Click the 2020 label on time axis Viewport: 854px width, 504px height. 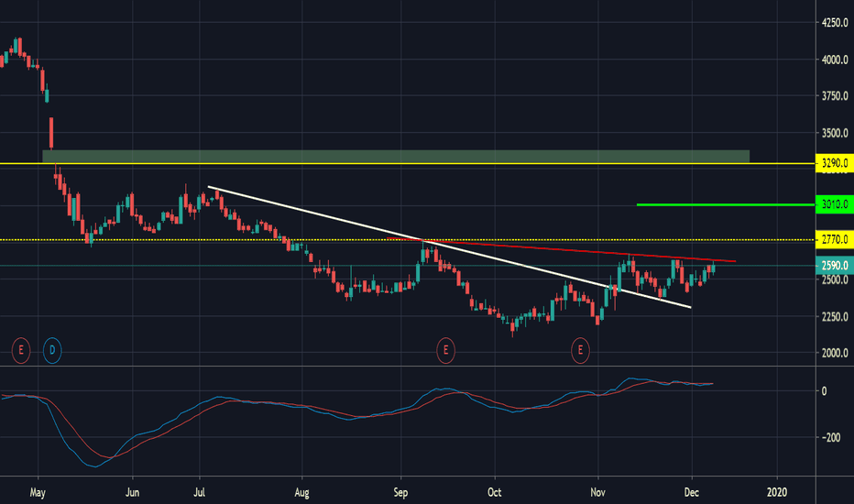pyautogui.click(x=777, y=493)
